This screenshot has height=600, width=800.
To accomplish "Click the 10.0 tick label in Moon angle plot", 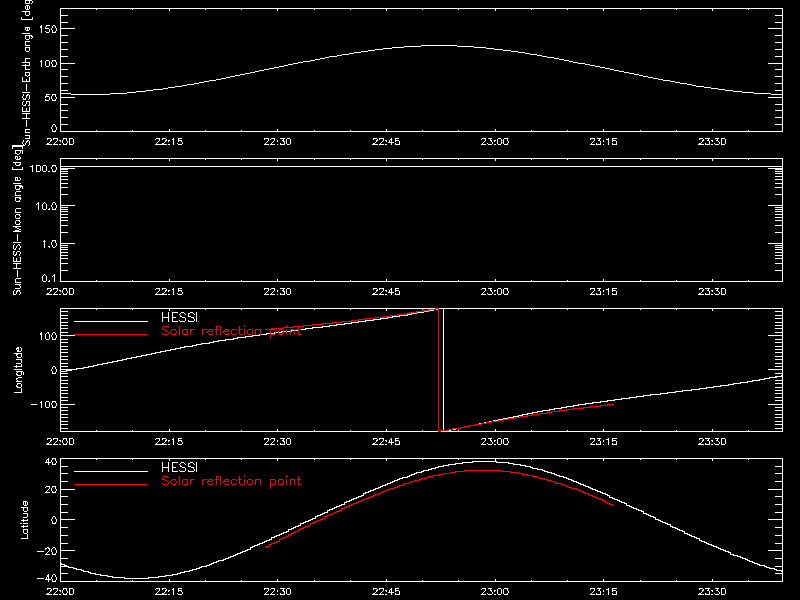I will click(47, 206).
